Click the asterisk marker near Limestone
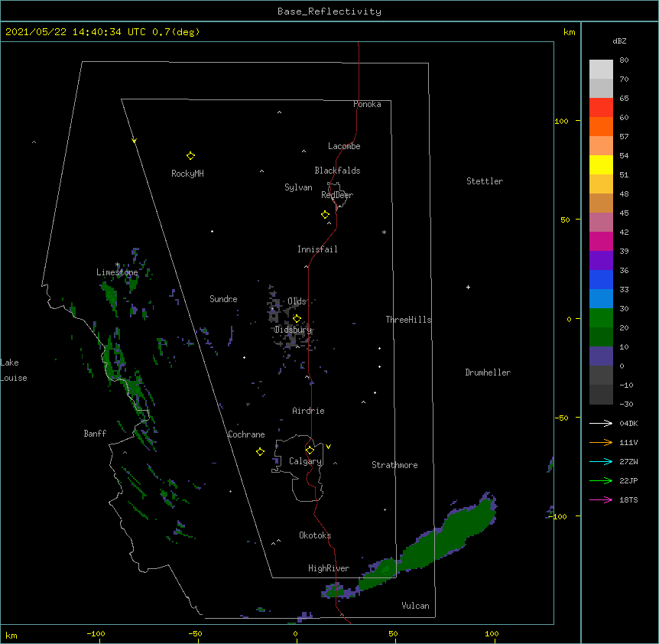 click(x=117, y=265)
